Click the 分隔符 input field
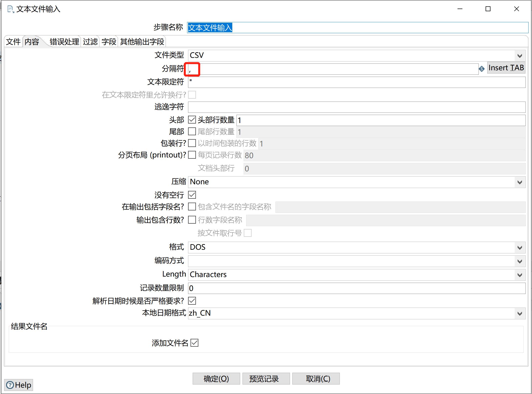This screenshot has width=532, height=394. 333,69
